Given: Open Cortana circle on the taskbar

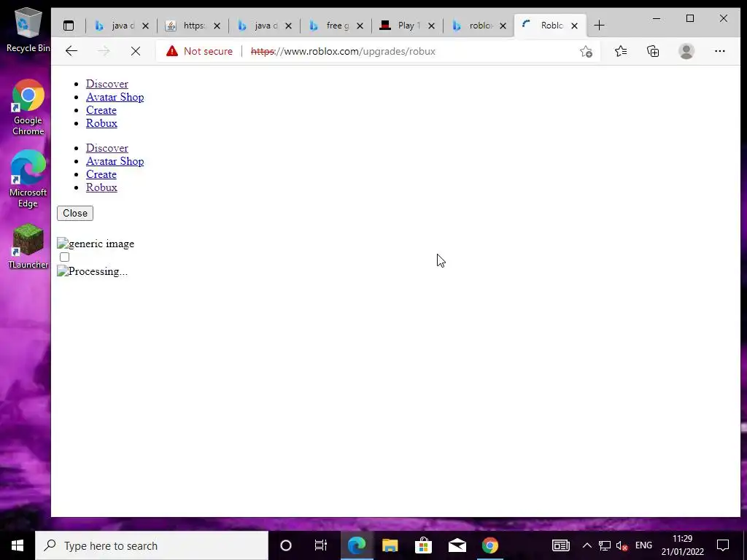Looking at the screenshot, I should click(x=286, y=545).
